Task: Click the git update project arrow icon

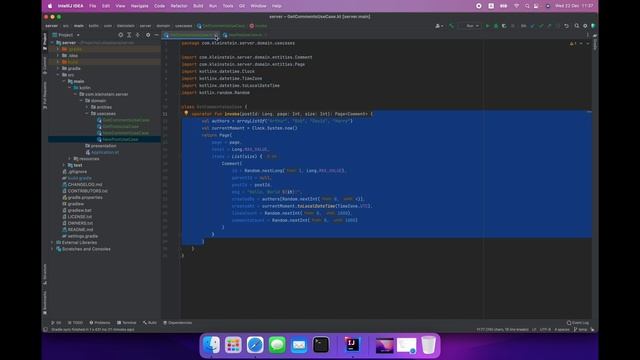Action: pos(532,26)
